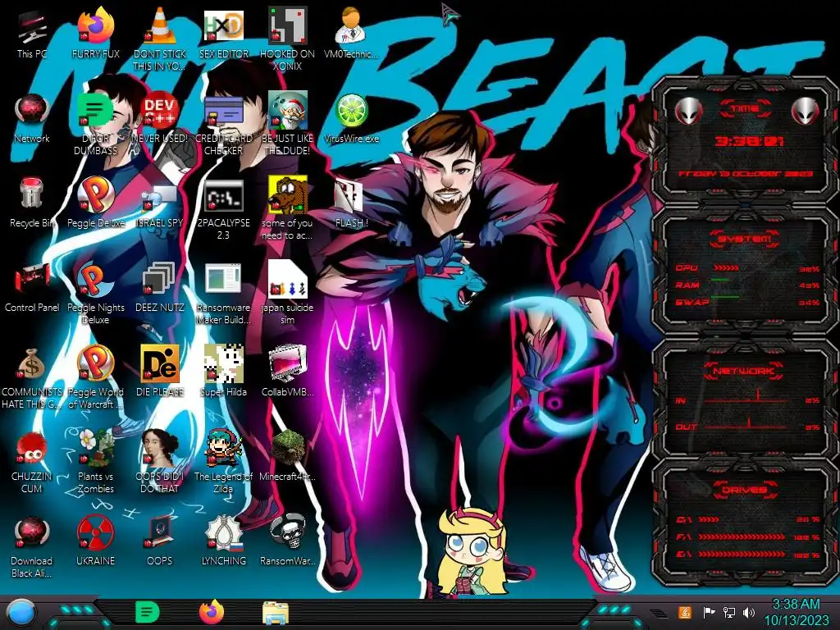Click the C:\ drive usage bar
The image size is (840, 630).
coord(709,519)
